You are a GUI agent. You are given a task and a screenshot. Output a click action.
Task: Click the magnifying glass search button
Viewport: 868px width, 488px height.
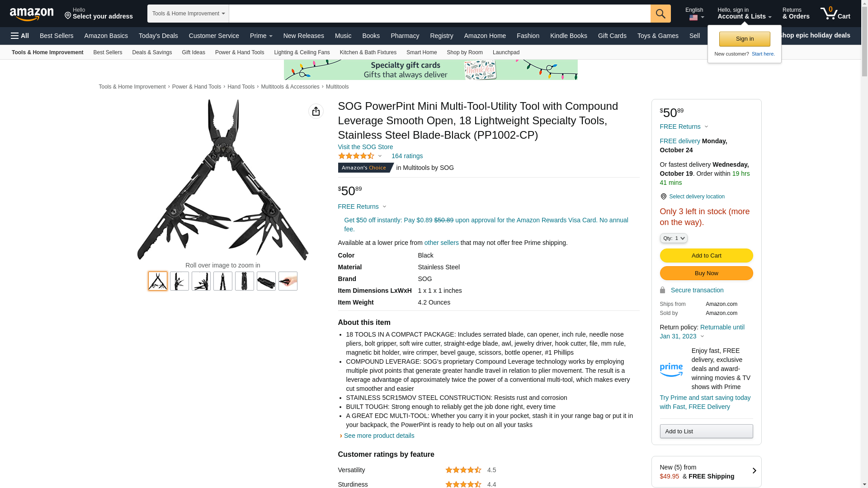pos(660,14)
